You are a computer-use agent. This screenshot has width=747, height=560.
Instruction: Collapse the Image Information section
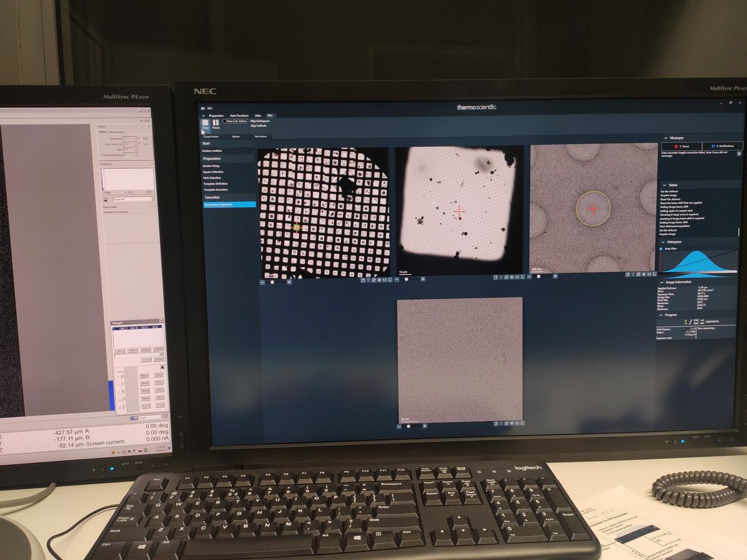coord(662,282)
